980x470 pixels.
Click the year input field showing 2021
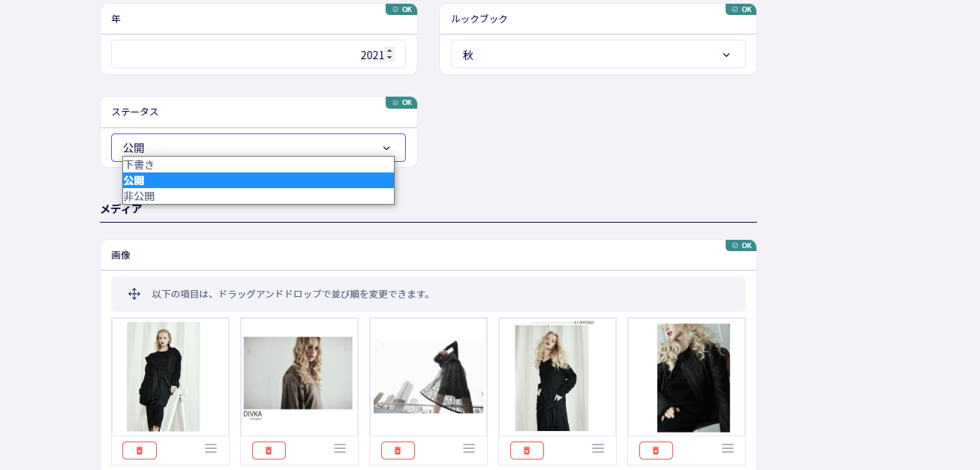tap(258, 54)
